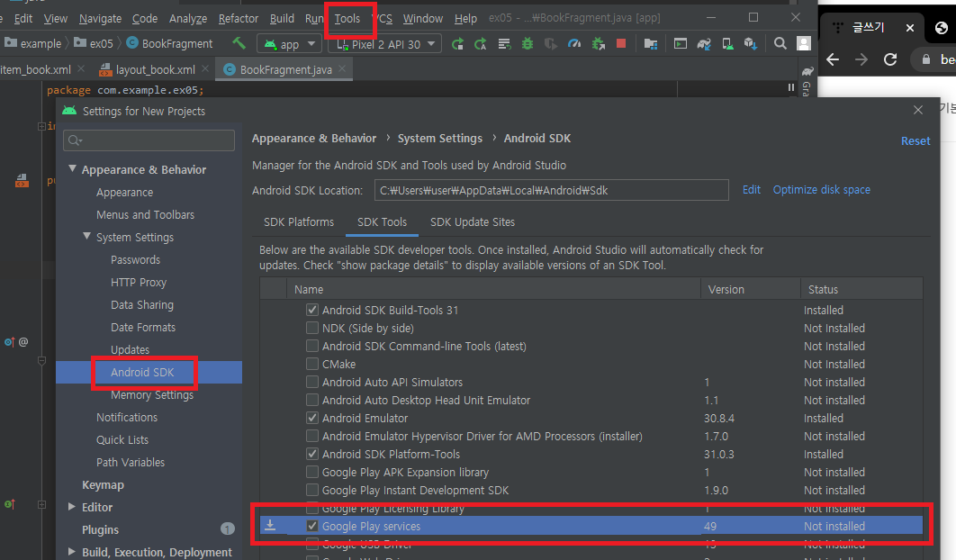Open the Keymap settings page

(103, 485)
